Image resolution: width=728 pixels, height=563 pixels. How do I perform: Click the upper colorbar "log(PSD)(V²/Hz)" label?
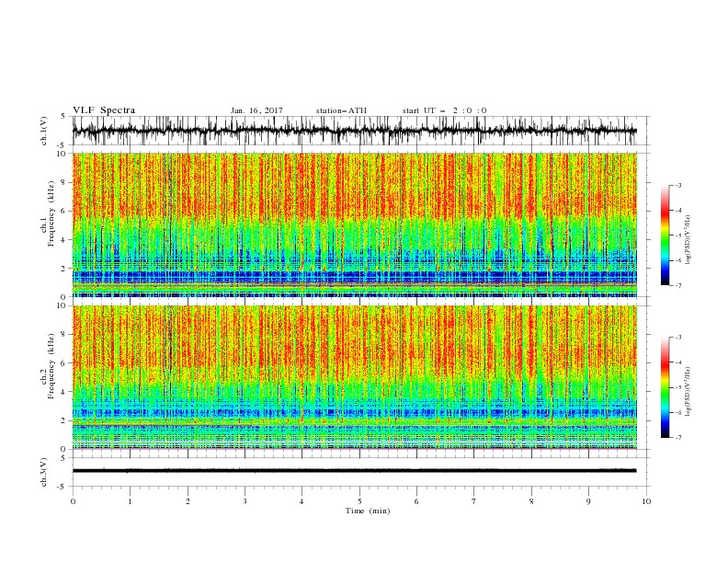coord(688,240)
